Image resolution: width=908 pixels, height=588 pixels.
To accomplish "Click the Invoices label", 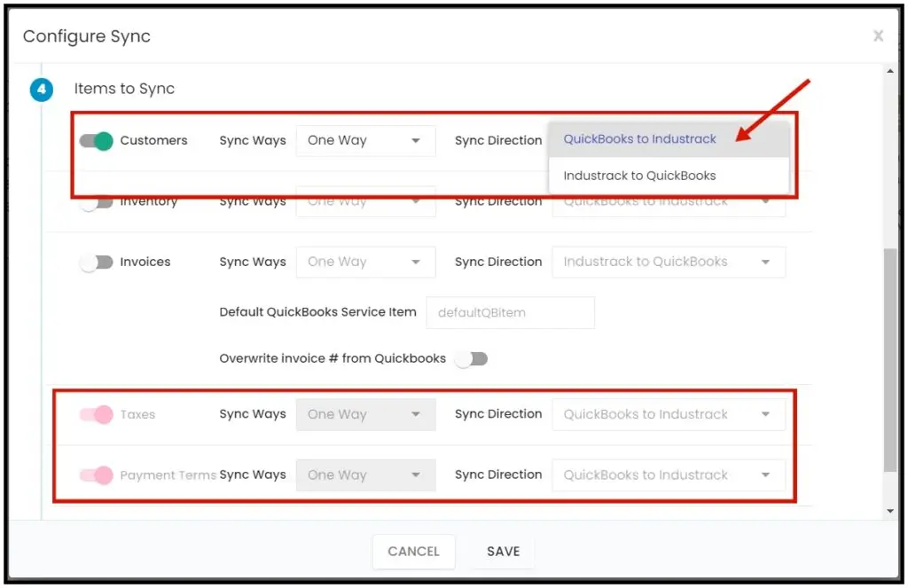I will 145,262.
